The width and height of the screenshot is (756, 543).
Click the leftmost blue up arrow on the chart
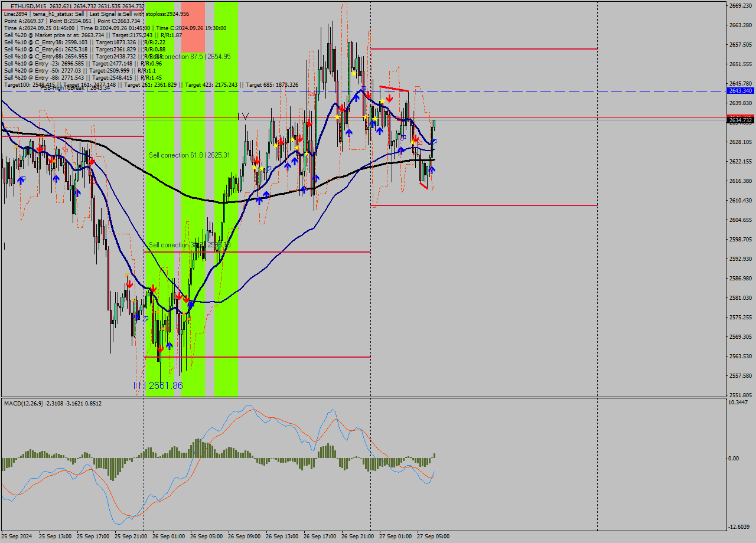point(21,179)
